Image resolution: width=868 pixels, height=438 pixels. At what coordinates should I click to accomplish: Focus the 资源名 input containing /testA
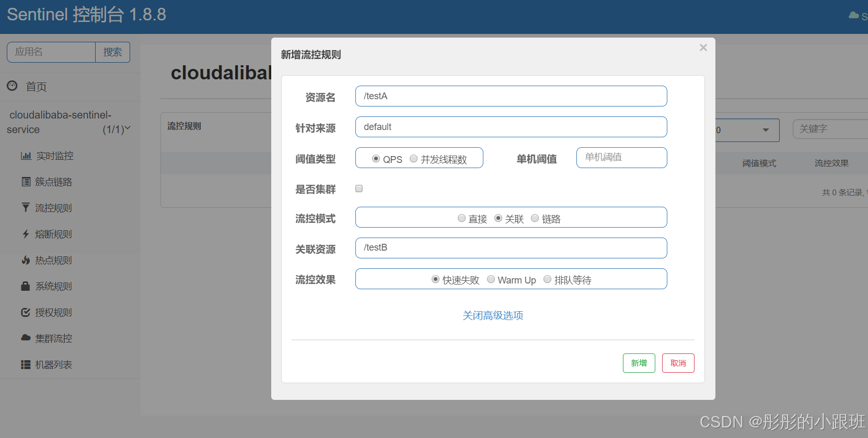pos(511,96)
